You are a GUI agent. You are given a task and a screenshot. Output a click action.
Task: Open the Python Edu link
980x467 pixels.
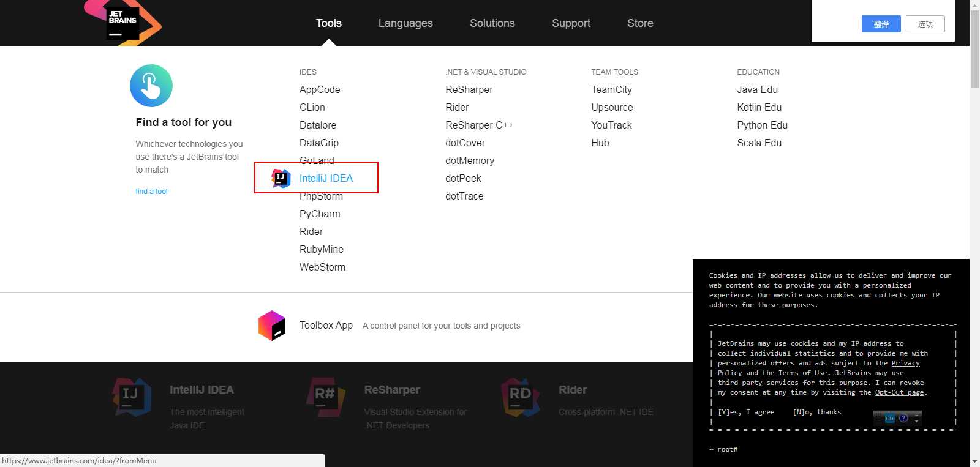(x=762, y=125)
